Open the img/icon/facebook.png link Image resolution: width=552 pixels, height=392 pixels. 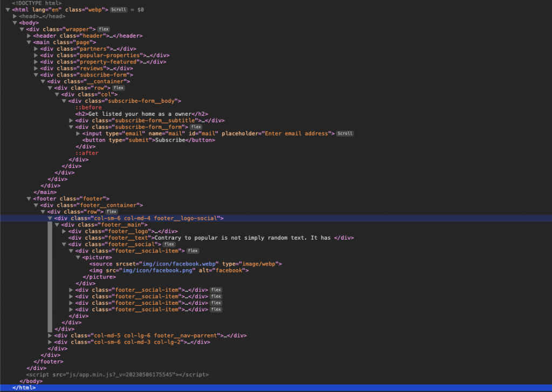point(157,270)
